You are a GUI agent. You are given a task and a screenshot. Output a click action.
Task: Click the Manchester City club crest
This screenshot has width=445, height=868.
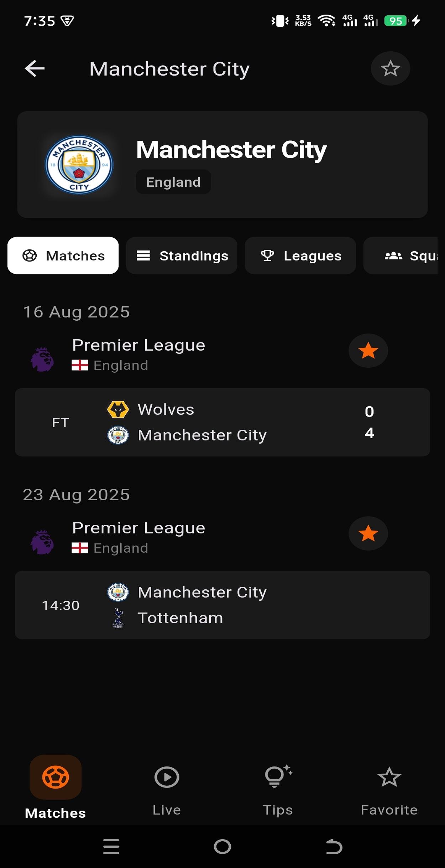click(79, 165)
